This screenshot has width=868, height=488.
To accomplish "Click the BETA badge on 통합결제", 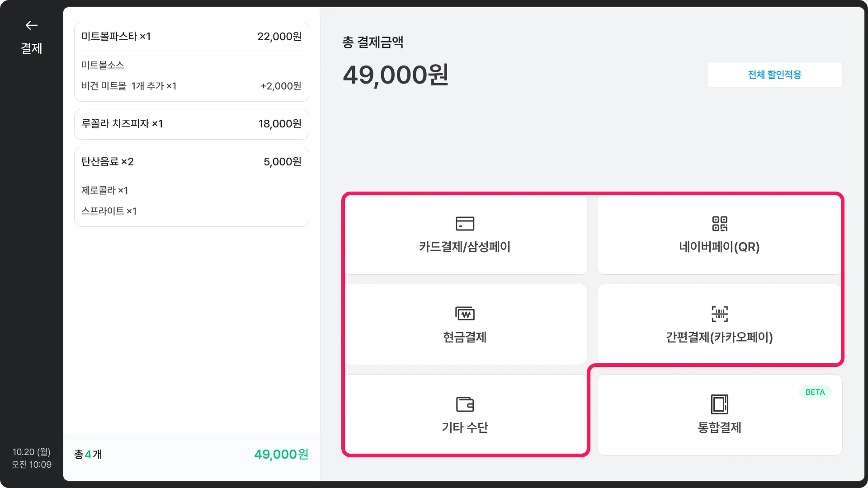I will (x=815, y=392).
